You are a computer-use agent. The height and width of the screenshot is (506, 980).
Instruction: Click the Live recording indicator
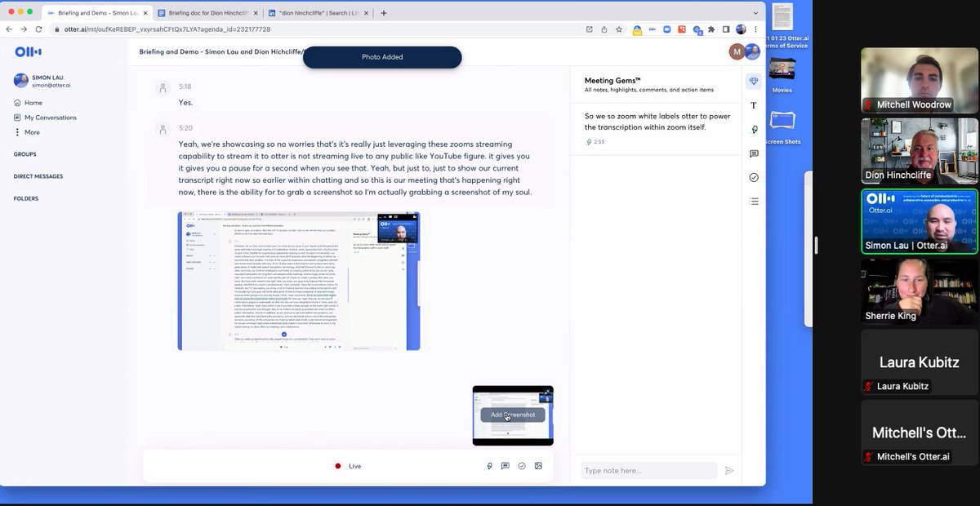[x=348, y=466]
